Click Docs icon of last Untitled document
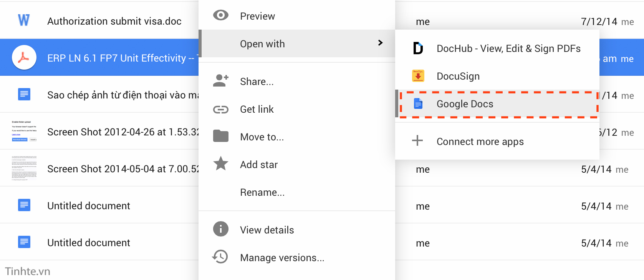This screenshot has width=644, height=280. pos(24,242)
